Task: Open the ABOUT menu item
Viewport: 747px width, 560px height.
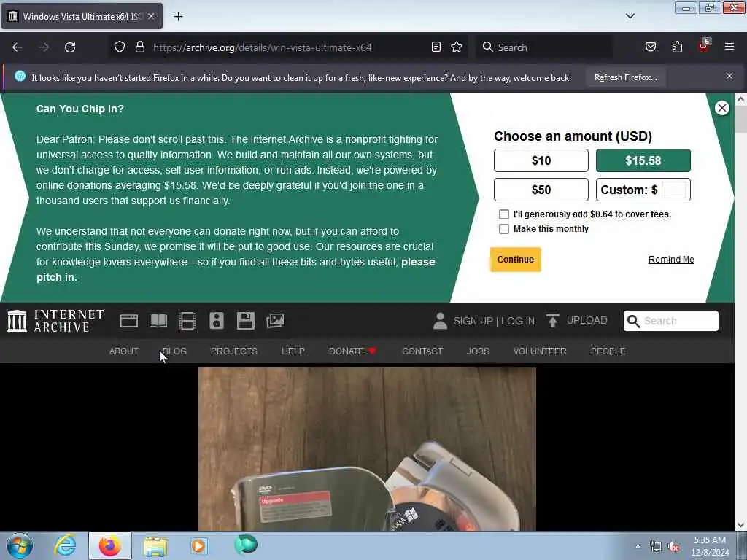Action: point(124,351)
